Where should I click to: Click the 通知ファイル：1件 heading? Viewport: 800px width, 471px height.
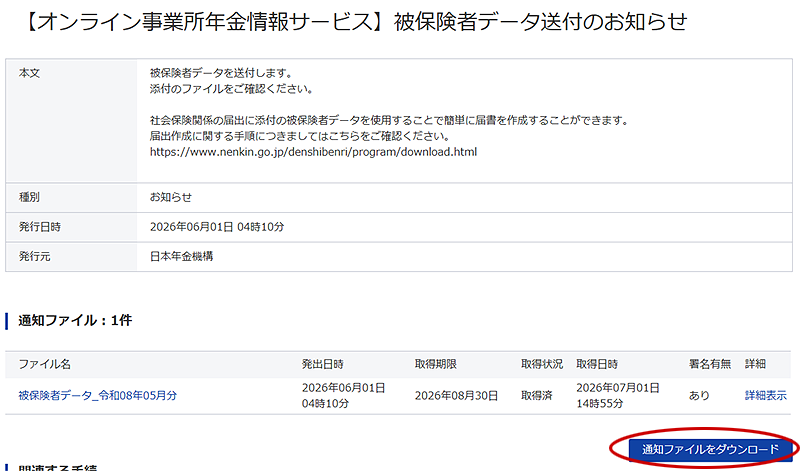[x=75, y=320]
